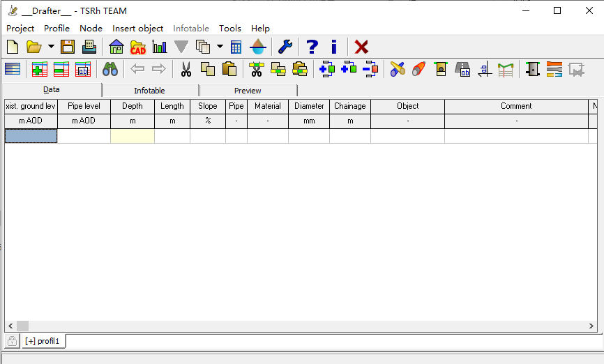Screen dimensions: 604x364
Task: Insert road label 'ab' icon
Action: [x=462, y=69]
